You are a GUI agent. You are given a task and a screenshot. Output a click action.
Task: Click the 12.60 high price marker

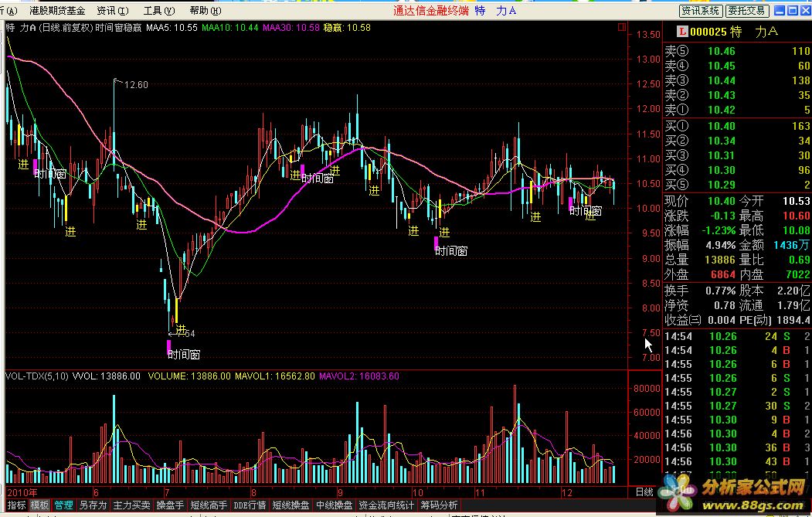click(x=136, y=85)
